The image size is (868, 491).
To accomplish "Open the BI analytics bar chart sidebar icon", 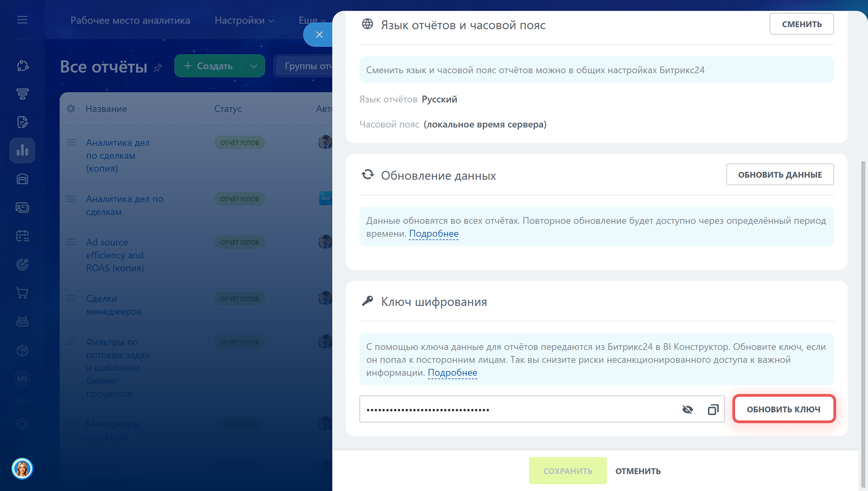I will click(x=22, y=151).
